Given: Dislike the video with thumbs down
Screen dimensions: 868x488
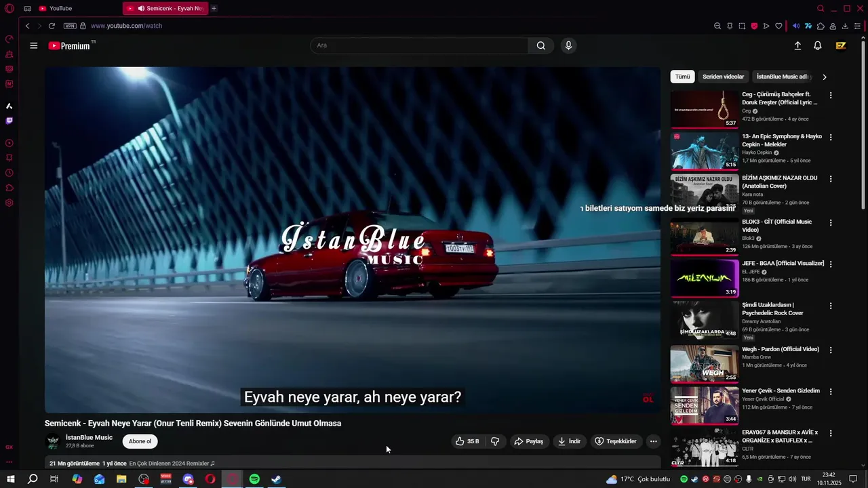Looking at the screenshot, I should point(495,441).
